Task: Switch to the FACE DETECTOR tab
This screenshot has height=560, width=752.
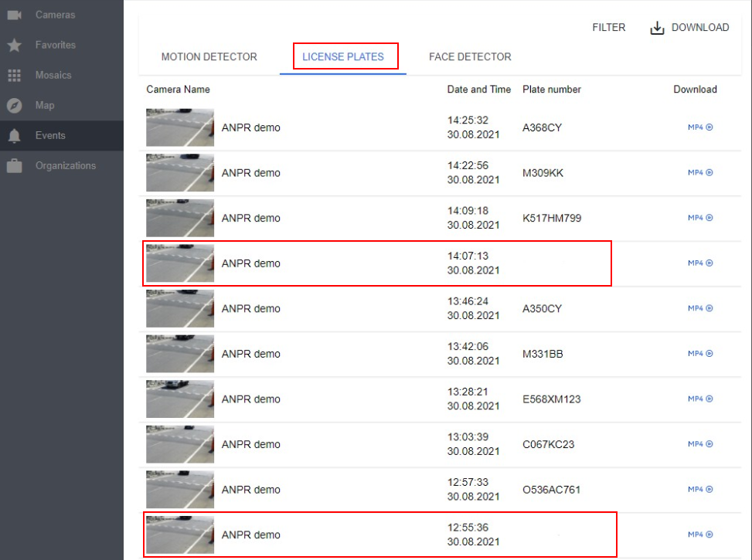Action: tap(470, 56)
